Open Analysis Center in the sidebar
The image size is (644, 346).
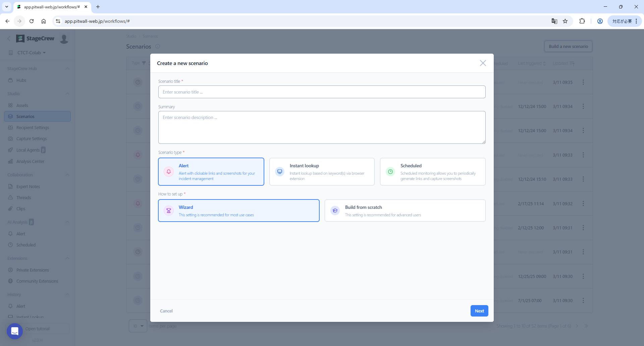tap(30, 161)
